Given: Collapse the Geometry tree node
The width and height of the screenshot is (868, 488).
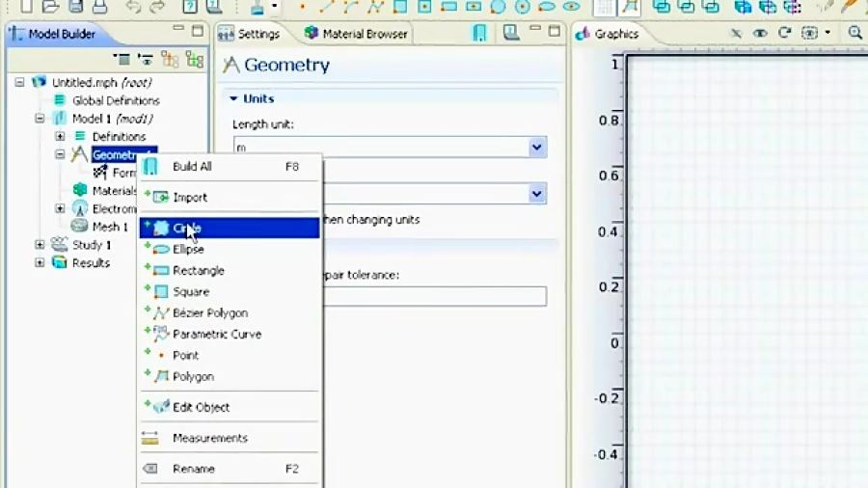Looking at the screenshot, I should pyautogui.click(x=60, y=154).
